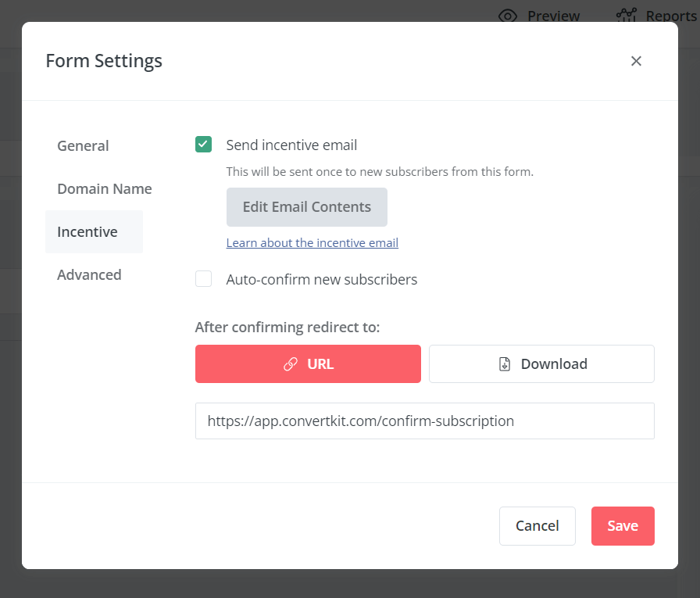Click the Reports graph icon

click(x=627, y=15)
